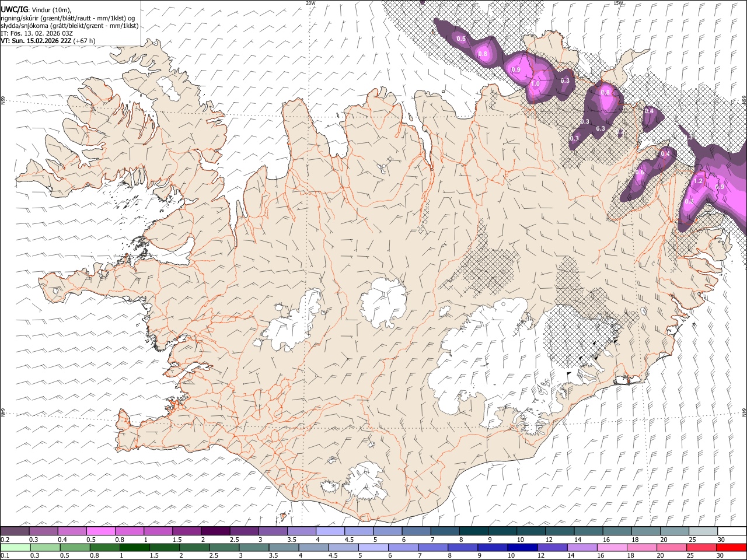
Task: Select the bright red swatch at 30 in lower legend
Action: click(x=731, y=548)
